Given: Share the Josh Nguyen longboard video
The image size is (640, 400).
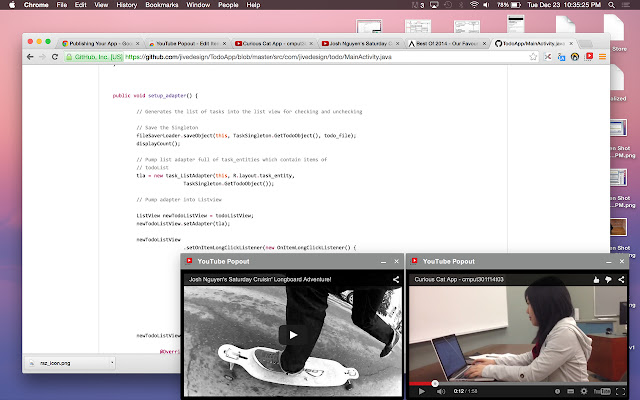Looking at the screenshot, I should [x=396, y=280].
